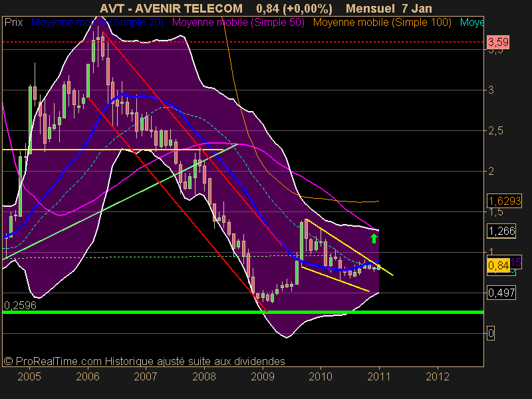
Task: Click the ProRealTime.com copyright notice
Action: click(x=144, y=361)
